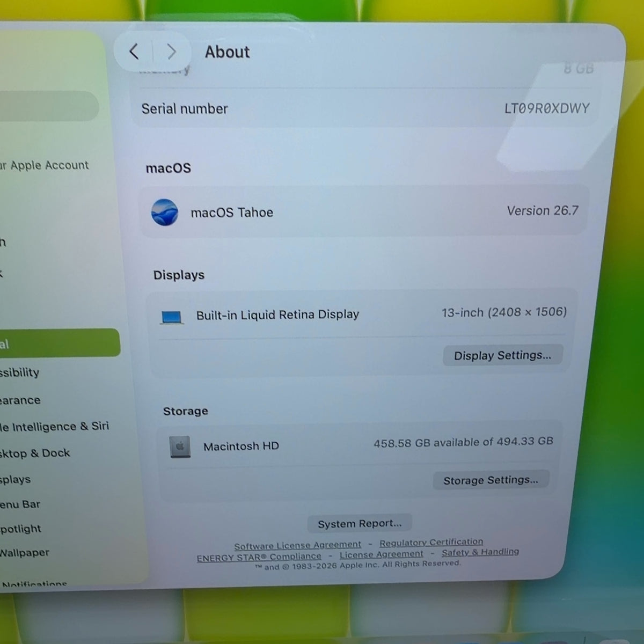Click the Storage section heading

pyautogui.click(x=186, y=411)
